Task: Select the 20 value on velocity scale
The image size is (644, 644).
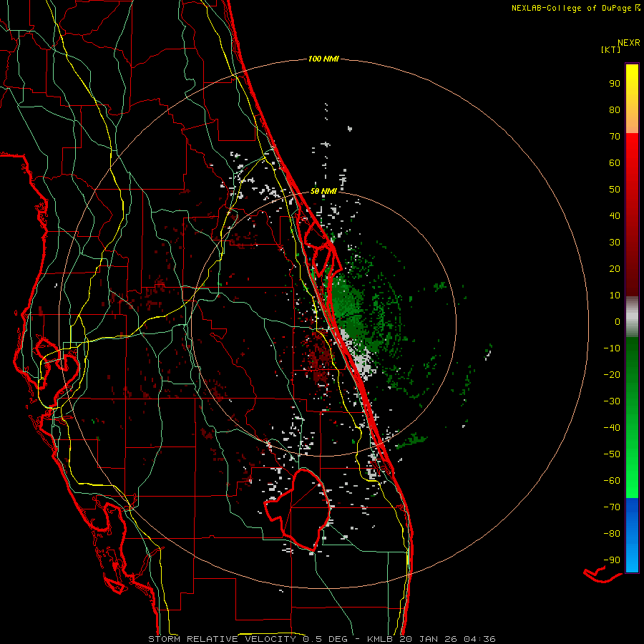Action: pyautogui.click(x=615, y=268)
